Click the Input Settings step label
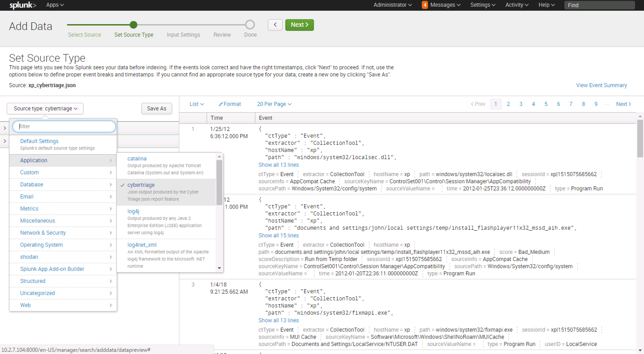This screenshot has width=644, height=354. pyautogui.click(x=183, y=35)
